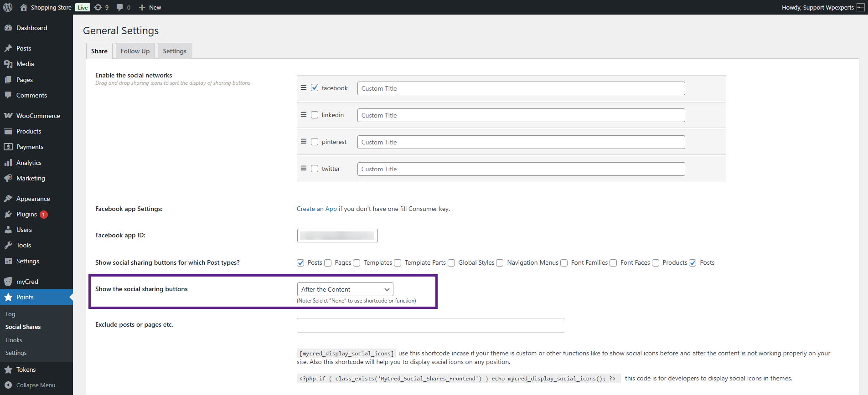
Task: Click the Plugins plug icon in the sidebar
Action: 8,214
